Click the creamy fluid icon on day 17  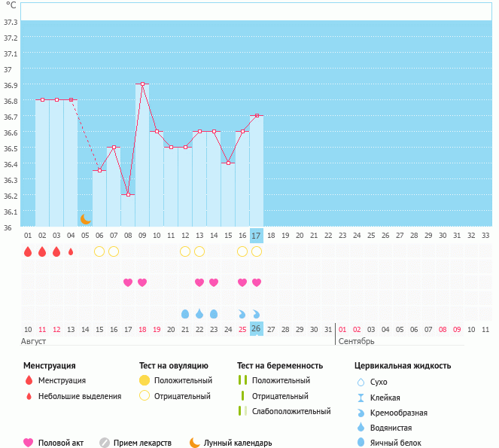click(257, 313)
